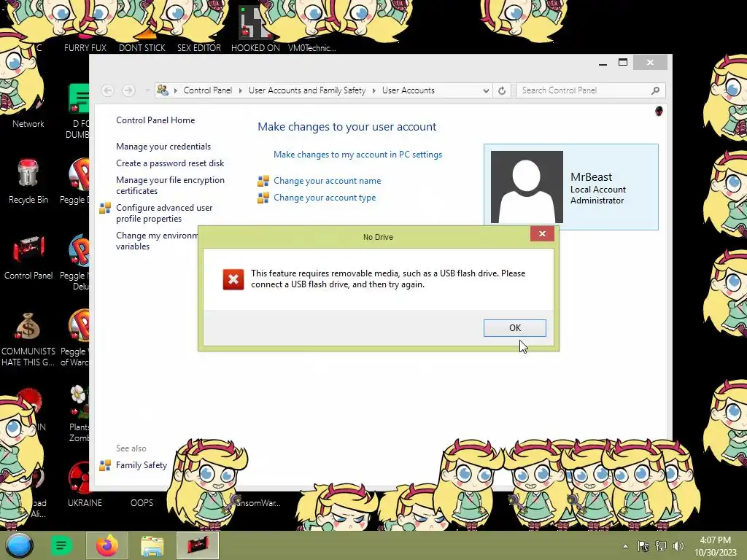The width and height of the screenshot is (747, 560).
Task: Click the User Accounts breadcrumb
Action: point(409,90)
